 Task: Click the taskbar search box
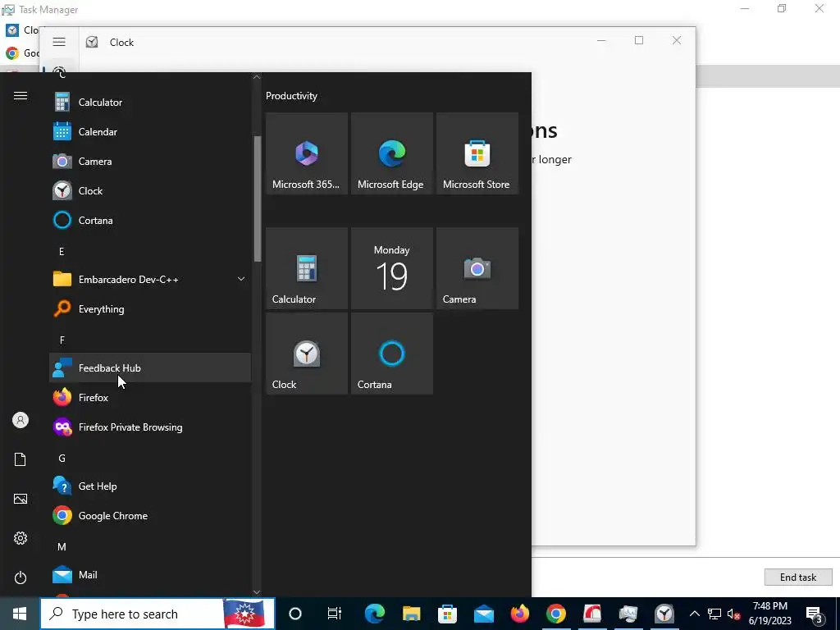157,614
